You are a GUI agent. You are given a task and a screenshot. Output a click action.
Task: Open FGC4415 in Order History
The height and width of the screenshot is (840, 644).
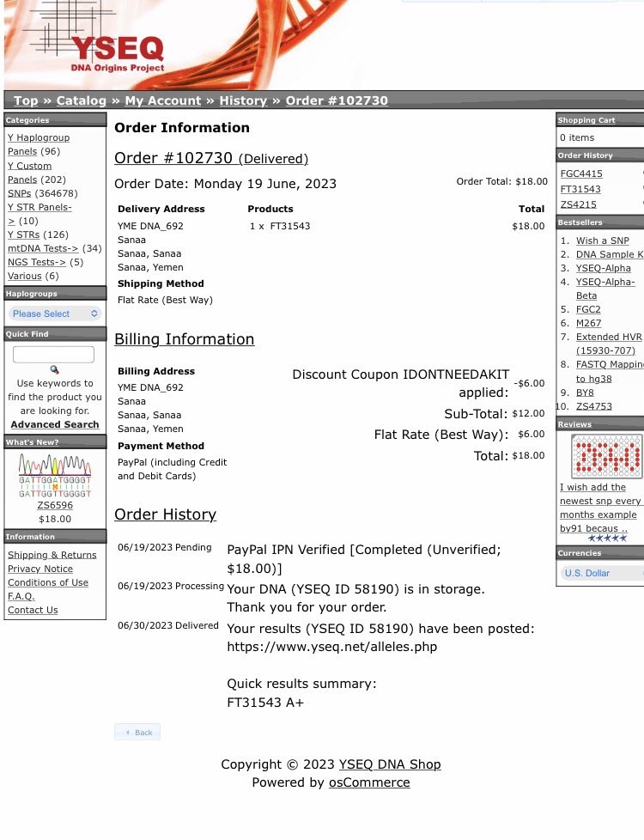pyautogui.click(x=581, y=173)
